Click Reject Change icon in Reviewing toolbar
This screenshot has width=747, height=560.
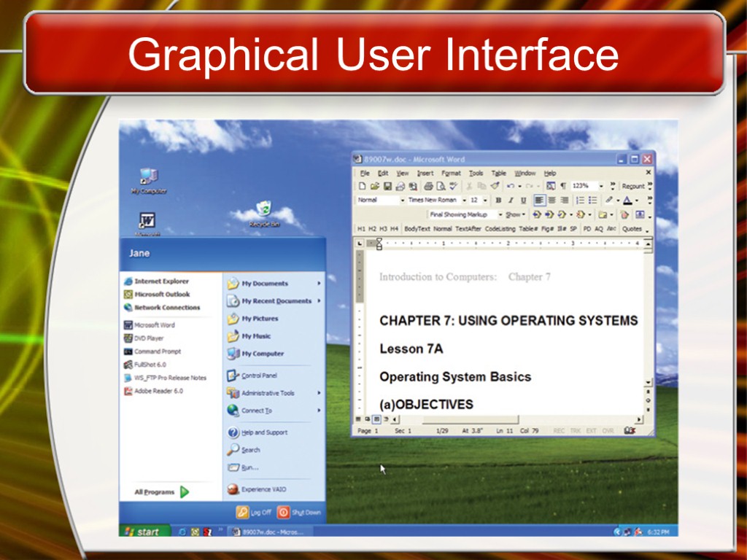(580, 215)
